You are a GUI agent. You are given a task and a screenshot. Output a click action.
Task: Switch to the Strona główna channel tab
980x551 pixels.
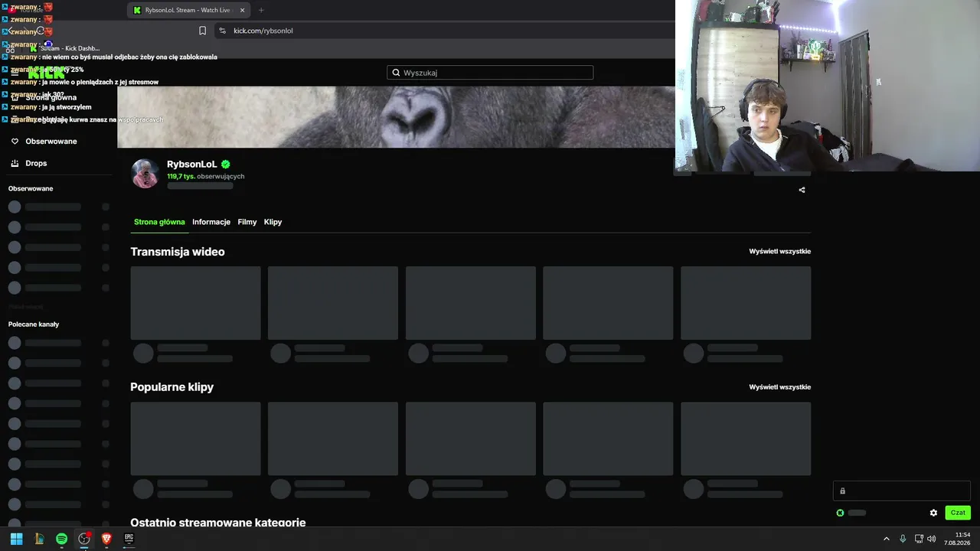pos(159,222)
